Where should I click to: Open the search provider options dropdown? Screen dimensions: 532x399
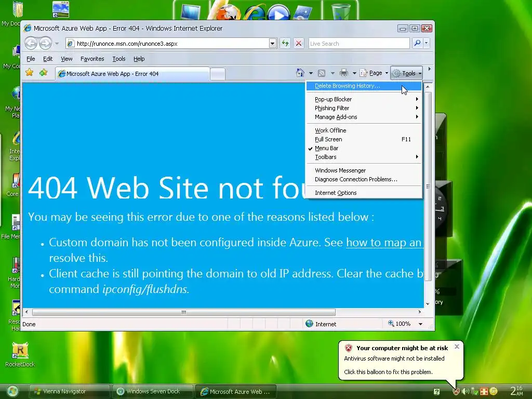[427, 43]
